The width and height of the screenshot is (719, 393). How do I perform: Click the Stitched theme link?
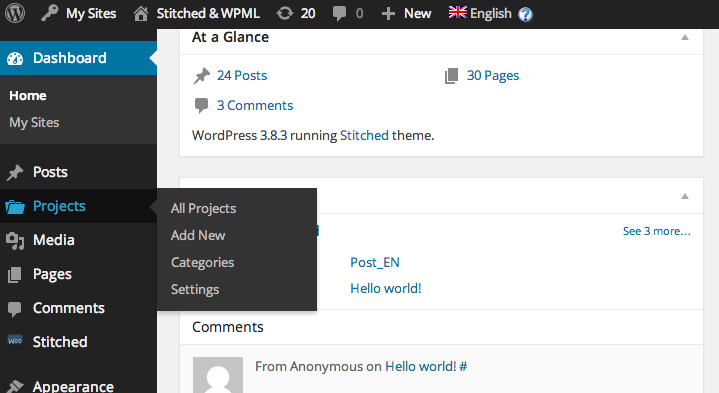pyautogui.click(x=364, y=135)
